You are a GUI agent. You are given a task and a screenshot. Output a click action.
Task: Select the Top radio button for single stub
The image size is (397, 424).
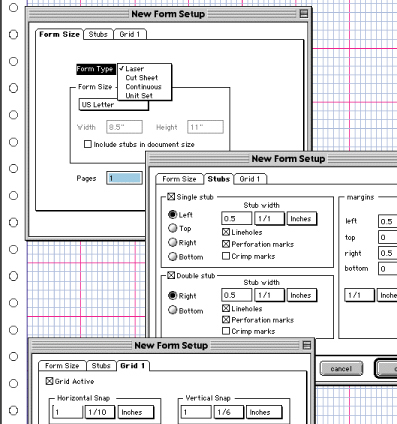tap(172, 228)
